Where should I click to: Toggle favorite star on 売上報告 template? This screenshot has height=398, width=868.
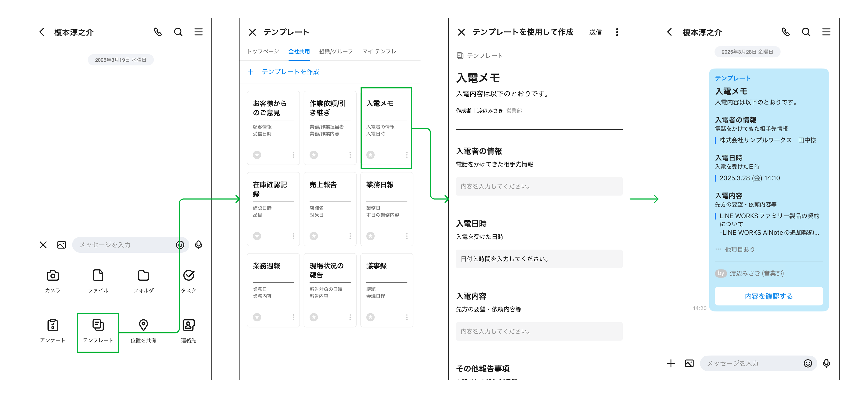[314, 236]
